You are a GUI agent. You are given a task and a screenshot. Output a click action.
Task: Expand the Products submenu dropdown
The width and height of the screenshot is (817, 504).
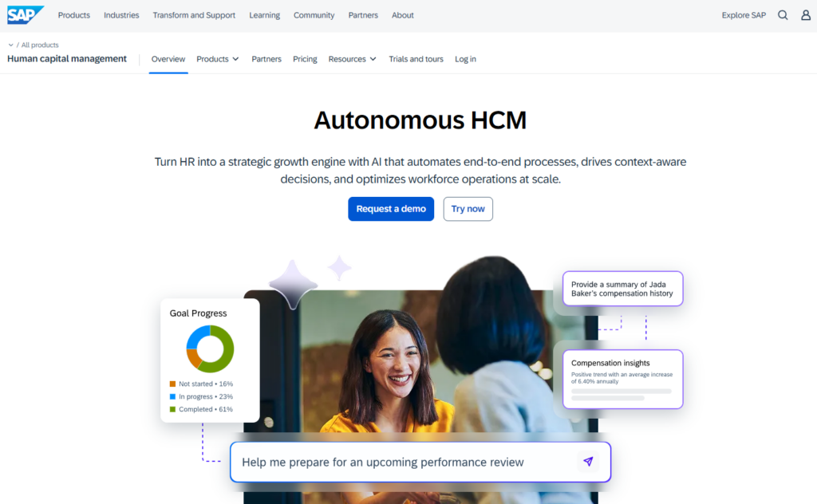coord(217,59)
